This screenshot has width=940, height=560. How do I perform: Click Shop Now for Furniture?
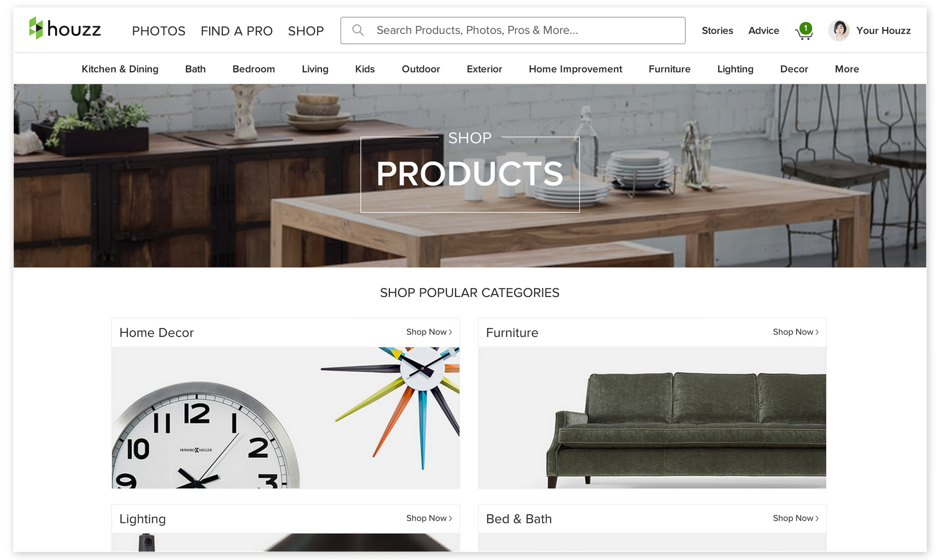point(796,332)
